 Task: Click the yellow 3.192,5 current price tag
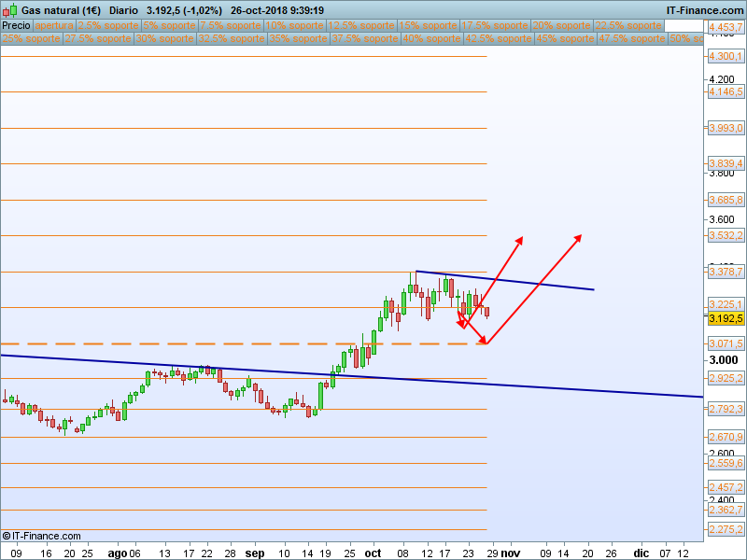[x=726, y=318]
